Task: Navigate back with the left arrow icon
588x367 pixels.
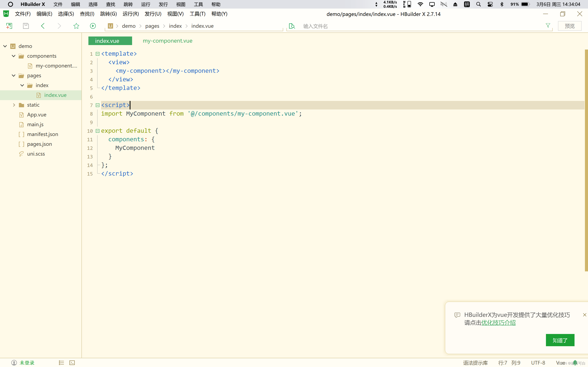Action: [43, 26]
